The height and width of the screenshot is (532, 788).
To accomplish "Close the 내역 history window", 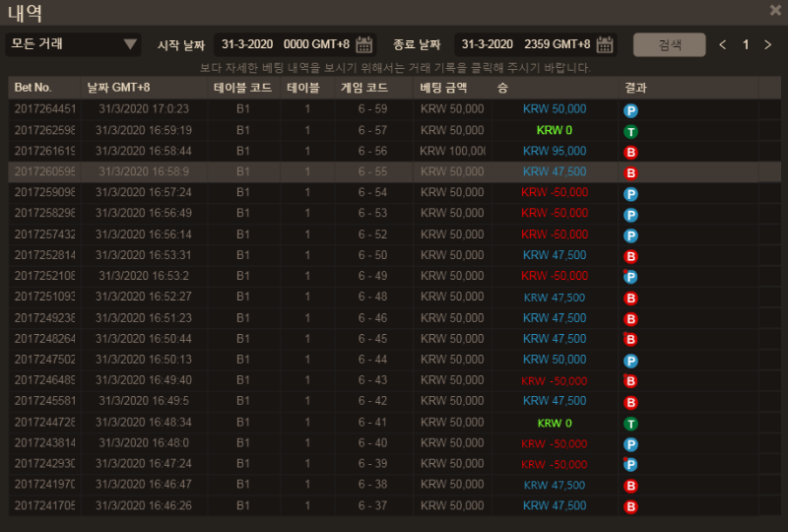I will [x=775, y=10].
